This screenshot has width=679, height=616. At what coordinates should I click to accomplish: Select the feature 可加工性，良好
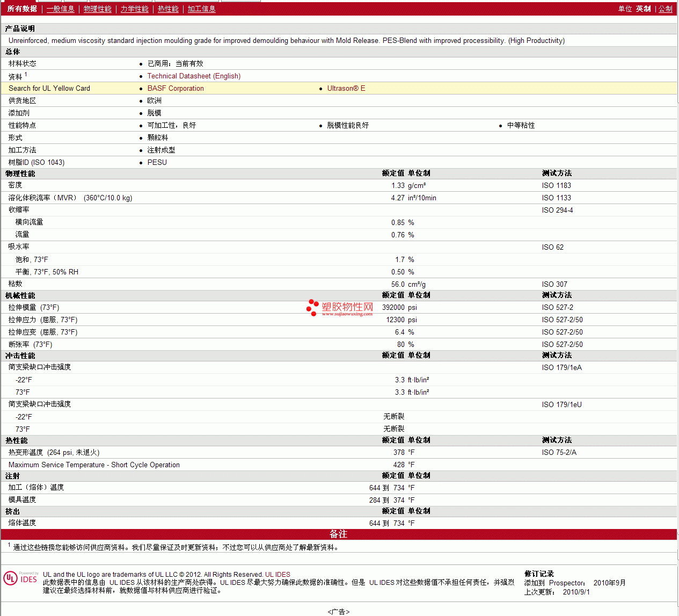[172, 126]
